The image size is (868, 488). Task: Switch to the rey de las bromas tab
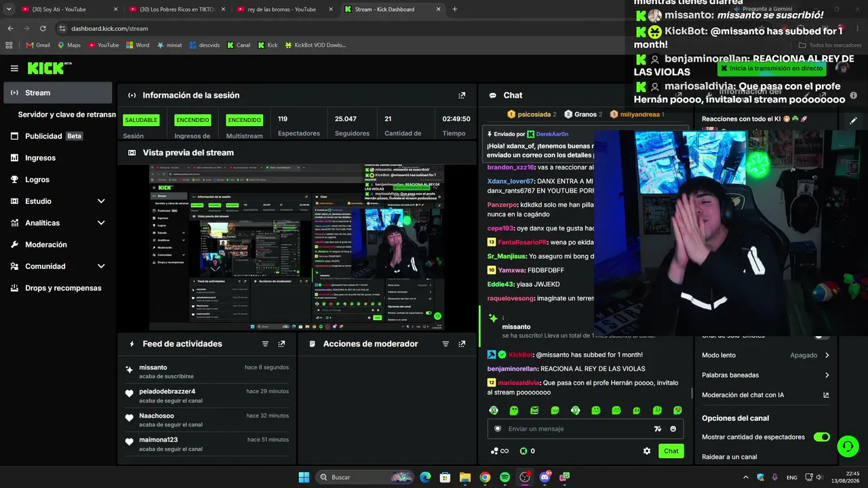pyautogui.click(x=285, y=9)
